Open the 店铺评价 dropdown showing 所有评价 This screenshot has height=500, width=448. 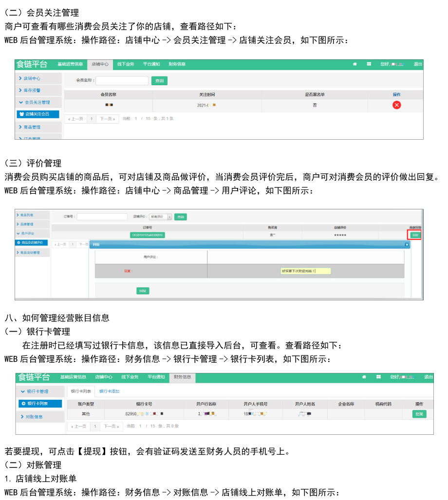click(x=161, y=217)
